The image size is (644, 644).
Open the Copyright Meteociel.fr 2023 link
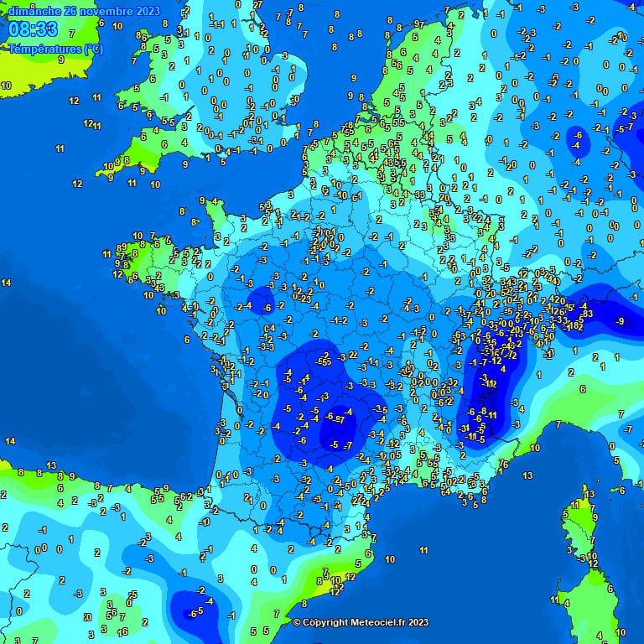click(x=361, y=622)
